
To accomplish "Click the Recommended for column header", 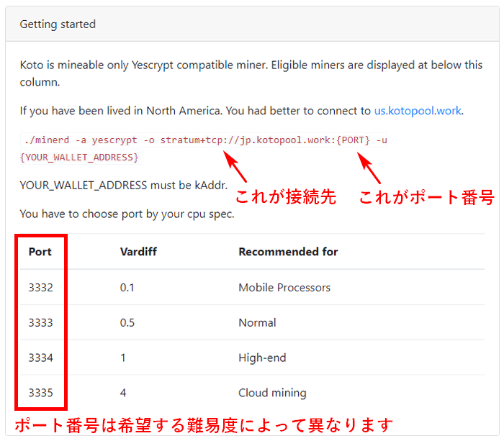I will pyautogui.click(x=288, y=252).
